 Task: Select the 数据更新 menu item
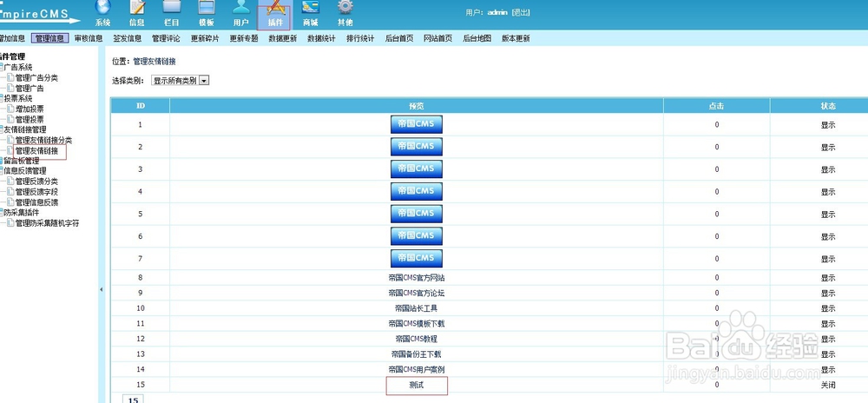[x=283, y=38]
